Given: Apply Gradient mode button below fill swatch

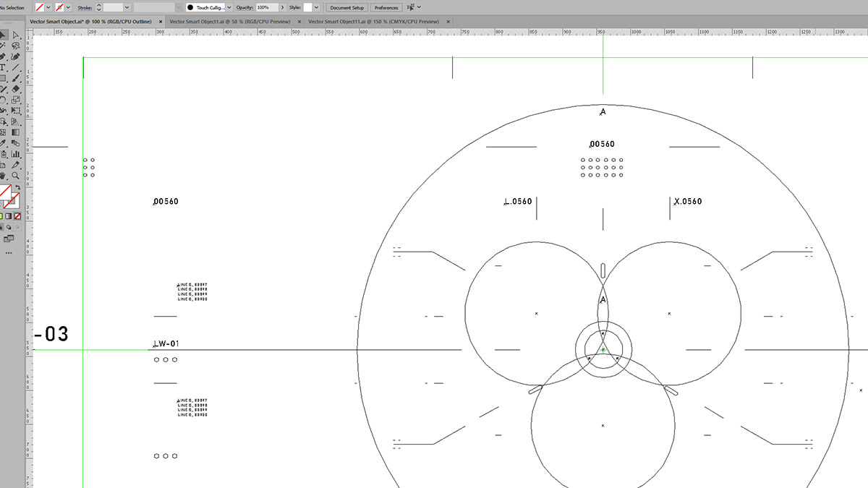Looking at the screenshot, I should pos(9,217).
